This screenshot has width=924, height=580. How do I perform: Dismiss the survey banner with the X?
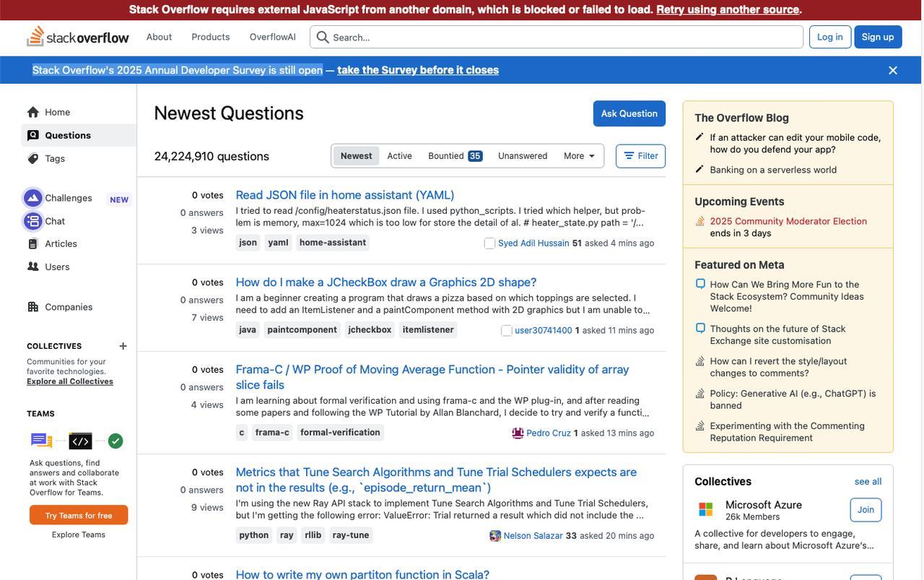point(893,70)
